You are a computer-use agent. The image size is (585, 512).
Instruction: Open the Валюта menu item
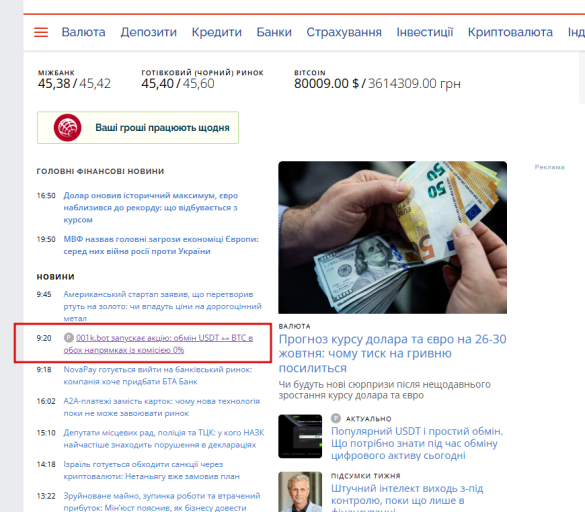(83, 32)
